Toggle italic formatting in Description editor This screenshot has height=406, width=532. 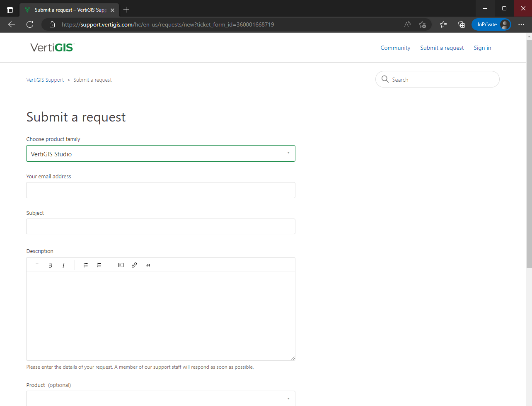coord(63,265)
